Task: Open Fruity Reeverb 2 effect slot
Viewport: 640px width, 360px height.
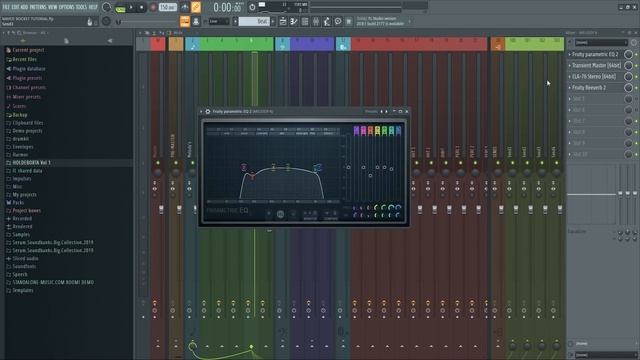Action: point(589,87)
